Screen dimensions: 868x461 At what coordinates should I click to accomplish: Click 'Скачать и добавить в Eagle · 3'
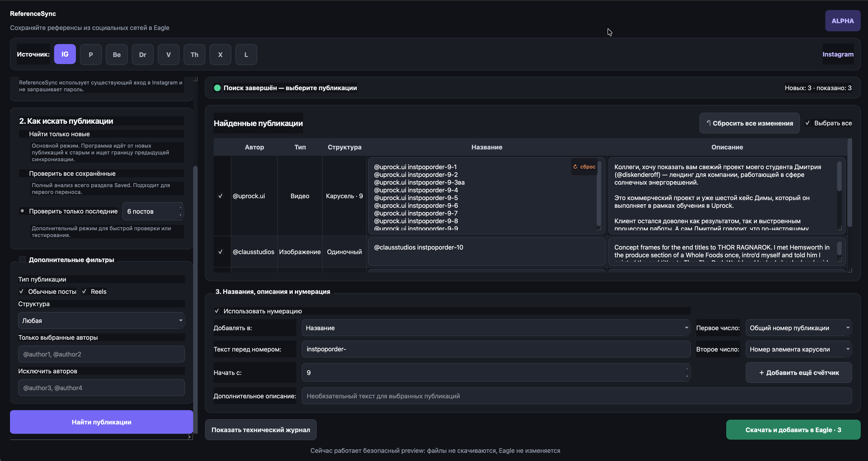point(793,430)
